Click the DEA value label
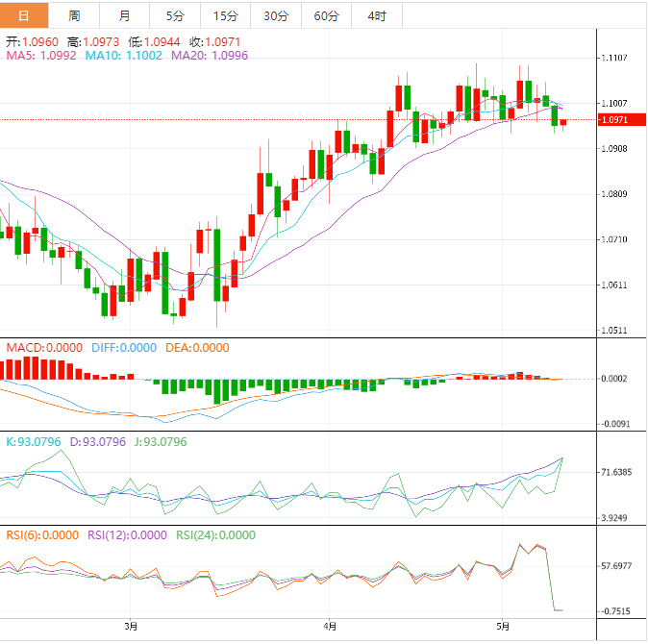Image resolution: width=648 pixels, height=644 pixels. 197,348
